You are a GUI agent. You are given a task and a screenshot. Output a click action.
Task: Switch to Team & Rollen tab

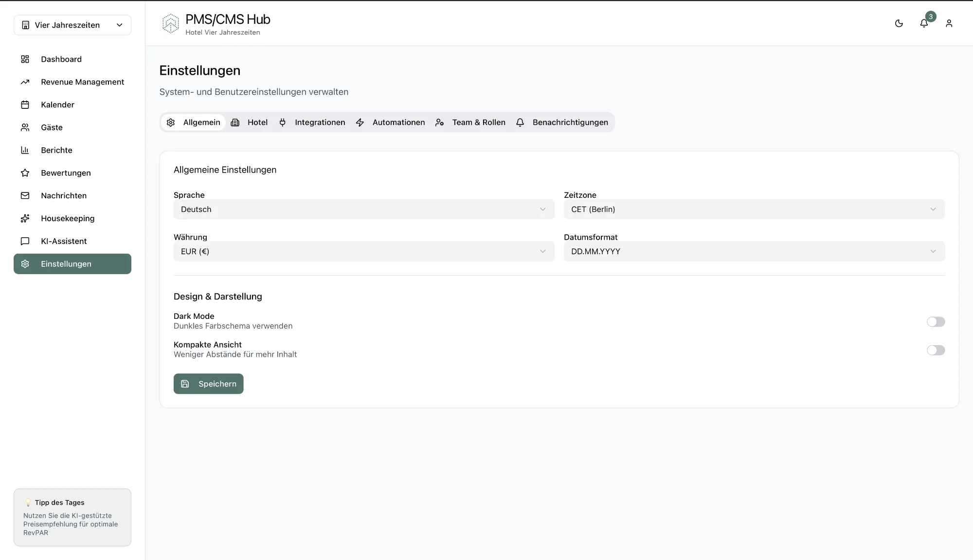click(470, 122)
